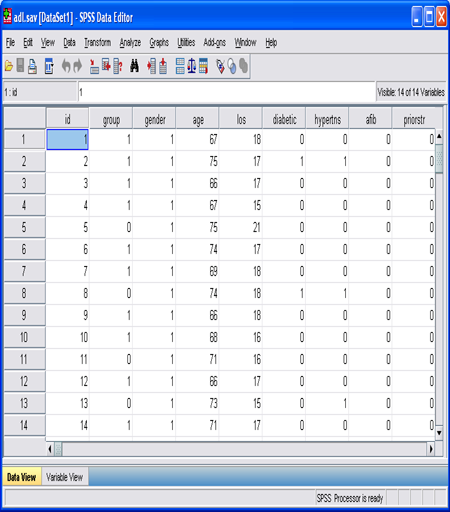Click the SPSS application icon in title bar

[8, 16]
